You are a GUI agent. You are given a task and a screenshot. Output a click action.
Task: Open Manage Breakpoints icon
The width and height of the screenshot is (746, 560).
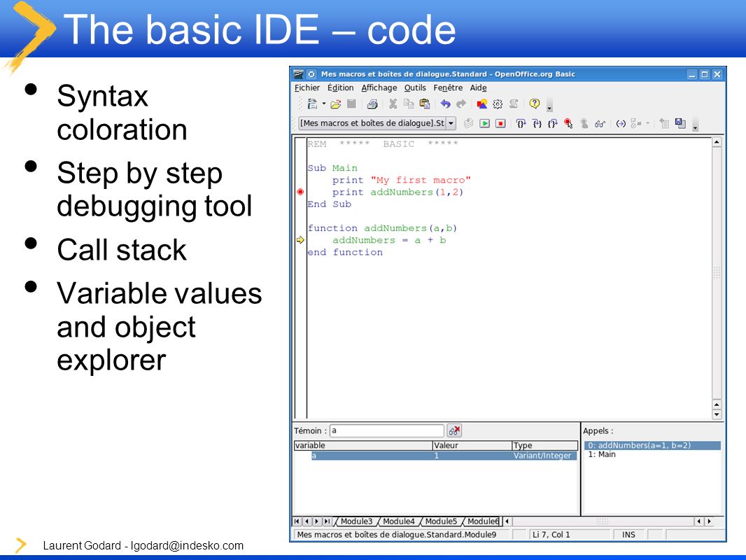pyautogui.click(x=584, y=124)
